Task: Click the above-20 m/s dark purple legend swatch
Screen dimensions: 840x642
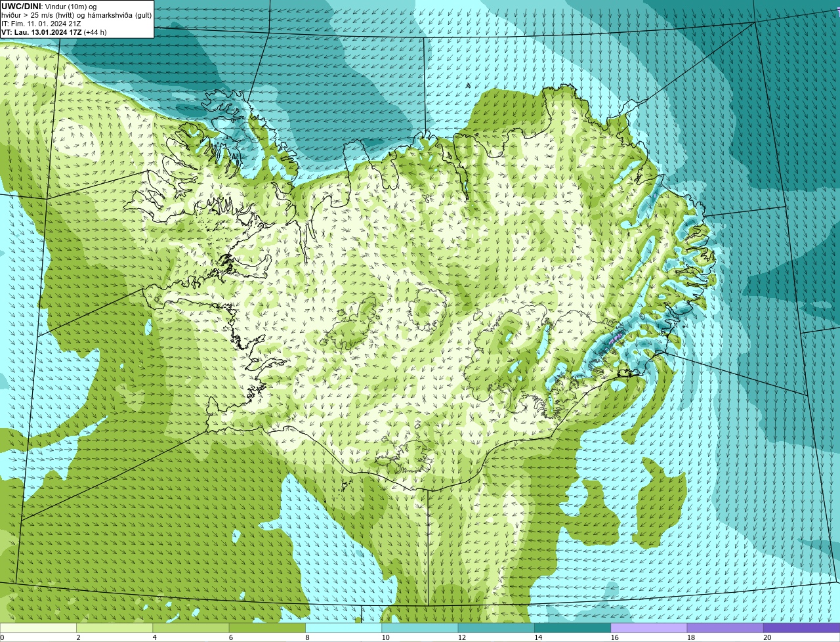Action: click(801, 628)
